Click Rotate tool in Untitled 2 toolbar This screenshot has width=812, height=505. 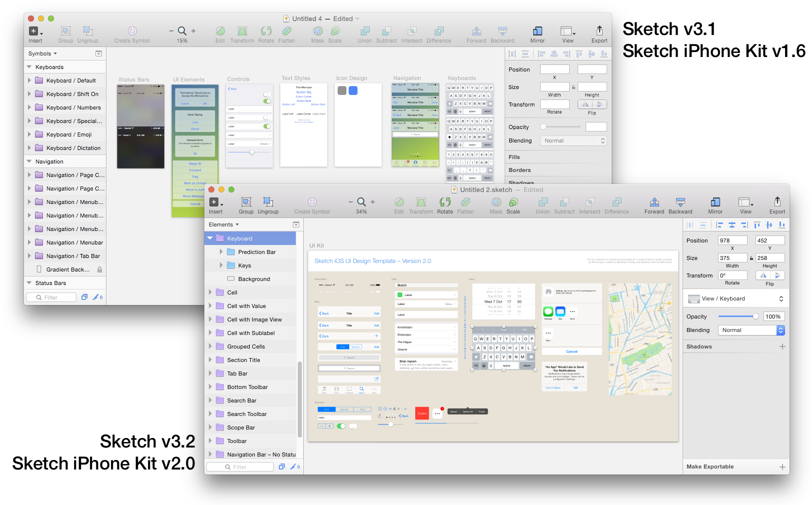tap(445, 202)
